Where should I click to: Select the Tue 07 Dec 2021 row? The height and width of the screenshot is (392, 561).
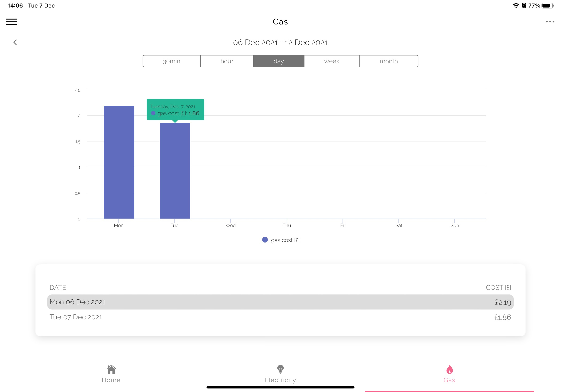point(280,317)
